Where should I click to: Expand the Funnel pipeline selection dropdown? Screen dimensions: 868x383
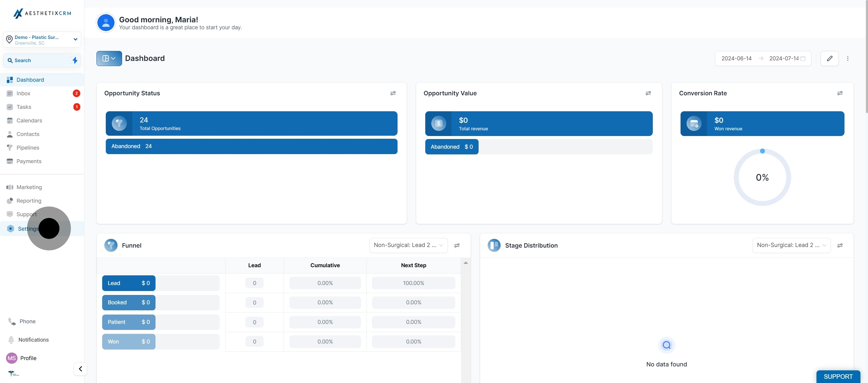coord(408,245)
